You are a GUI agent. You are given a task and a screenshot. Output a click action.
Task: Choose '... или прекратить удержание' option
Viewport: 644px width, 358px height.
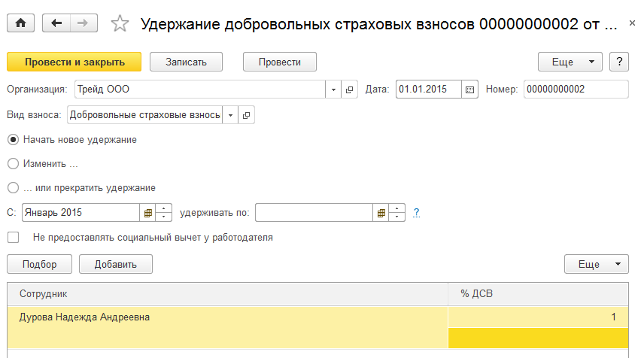[13, 188]
